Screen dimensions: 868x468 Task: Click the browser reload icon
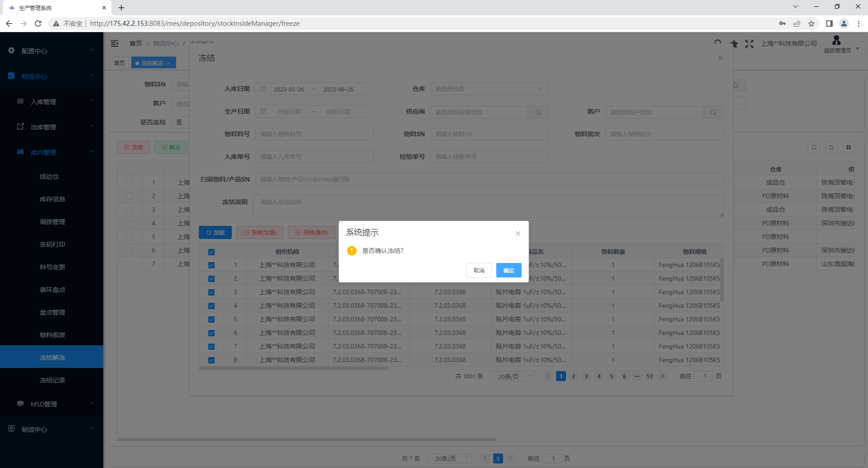[x=38, y=24]
